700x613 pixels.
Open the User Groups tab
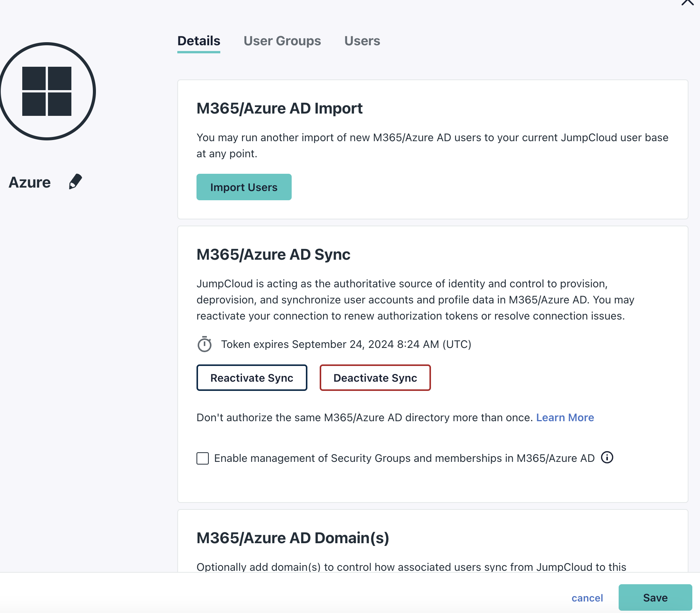[x=282, y=41]
